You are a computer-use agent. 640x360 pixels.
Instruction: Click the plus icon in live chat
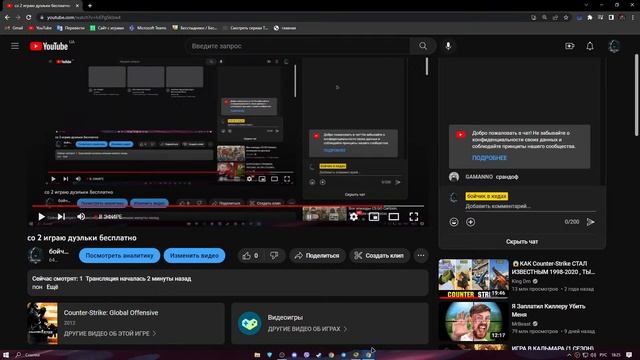[x=471, y=222]
